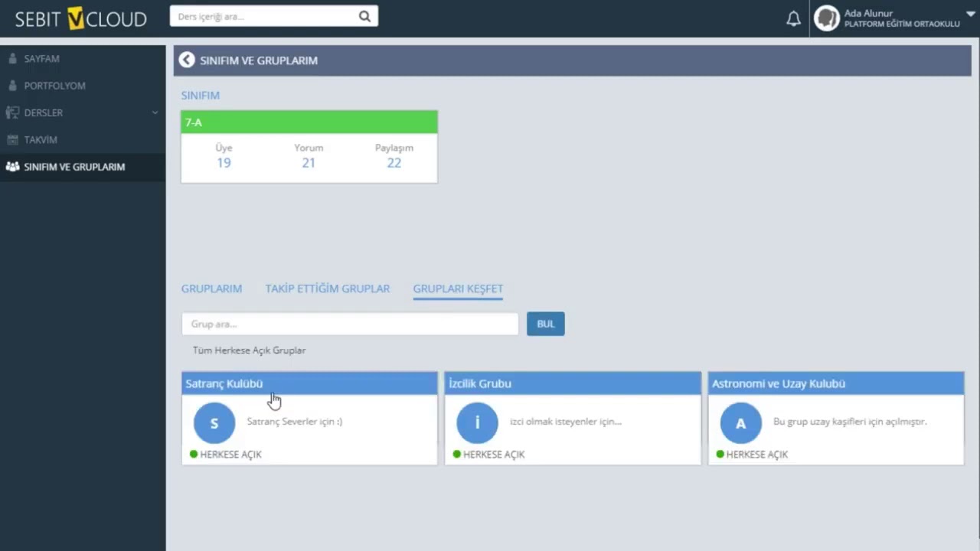Screen dimensions: 980x551
Task: Click the Satranç Kulübü S avatar
Action: 214,422
